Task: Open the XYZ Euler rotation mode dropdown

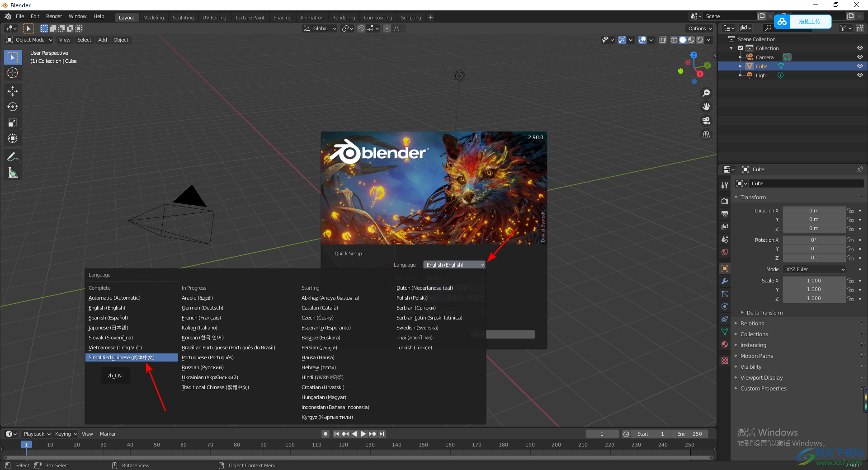Action: point(815,269)
